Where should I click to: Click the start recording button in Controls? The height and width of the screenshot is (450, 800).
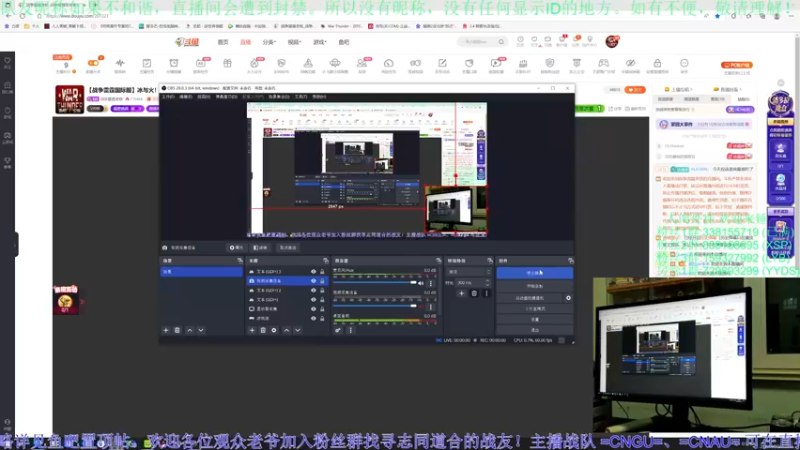535,286
